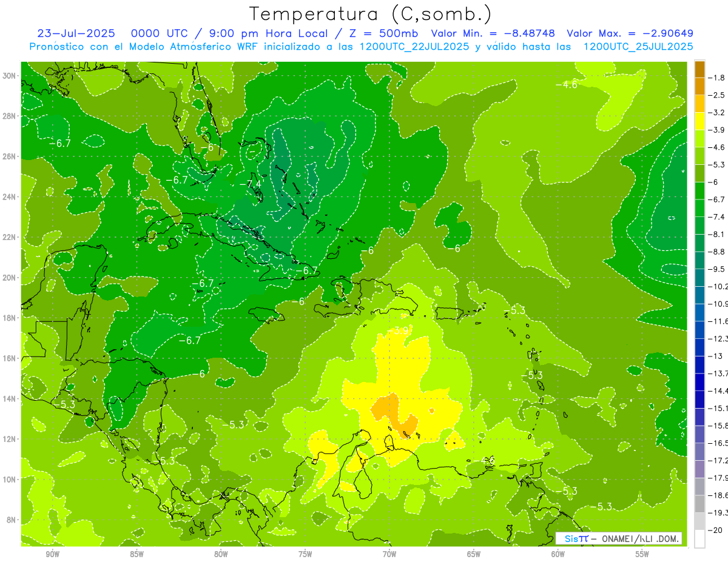Select yellow color bar segment between -3.2 and -3.9
728x562 pixels.
click(x=699, y=121)
